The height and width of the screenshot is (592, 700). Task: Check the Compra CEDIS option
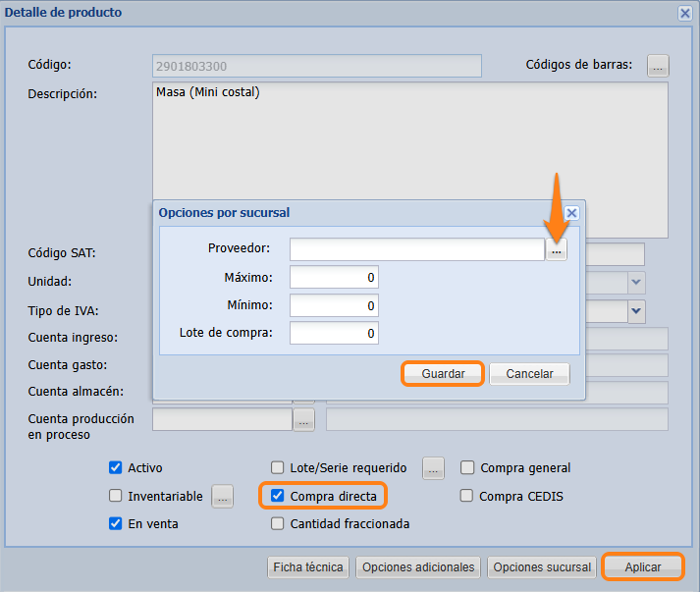467,497
